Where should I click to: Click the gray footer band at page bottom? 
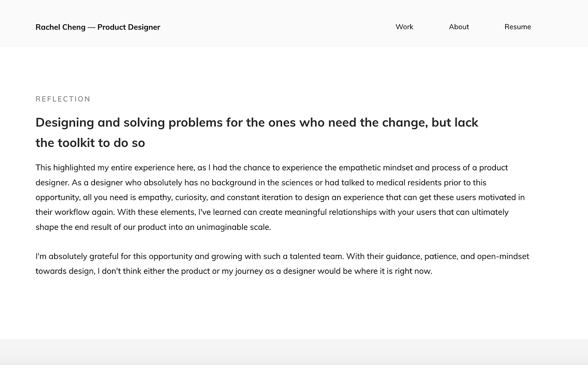pyautogui.click(x=294, y=352)
